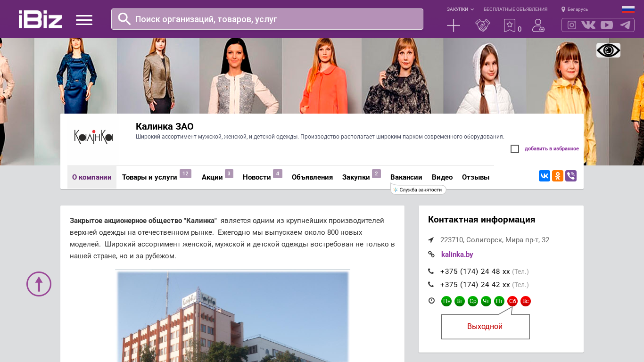The image size is (644, 362).
Task: Click the address '223710, Солигорск, Мира пр-т, 32'
Action: pyautogui.click(x=495, y=240)
